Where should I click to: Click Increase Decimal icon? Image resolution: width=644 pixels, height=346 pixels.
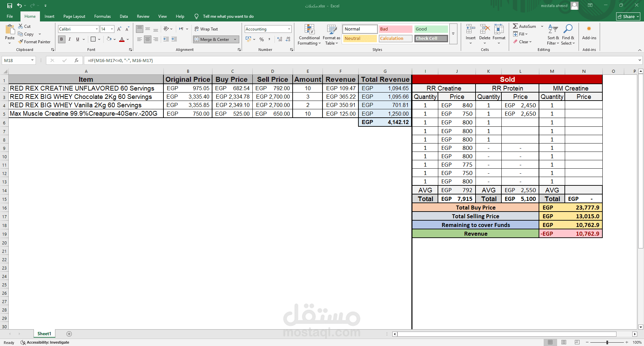(x=280, y=40)
